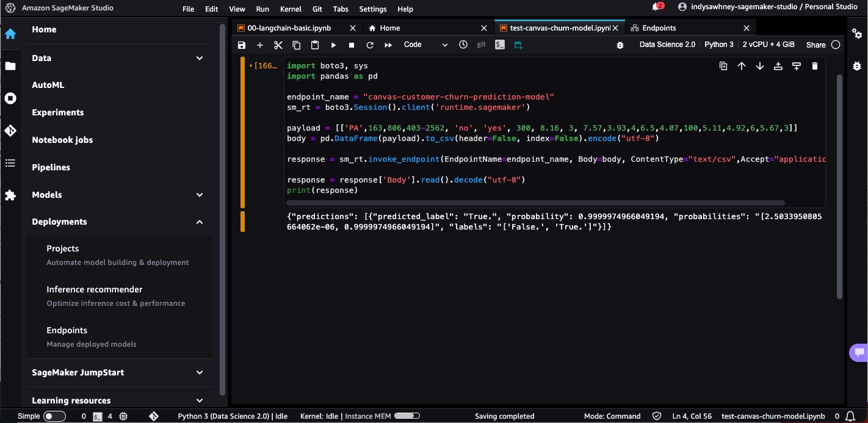Open the table of contents sidebar icon
This screenshot has width=868, height=423.
pos(10,163)
